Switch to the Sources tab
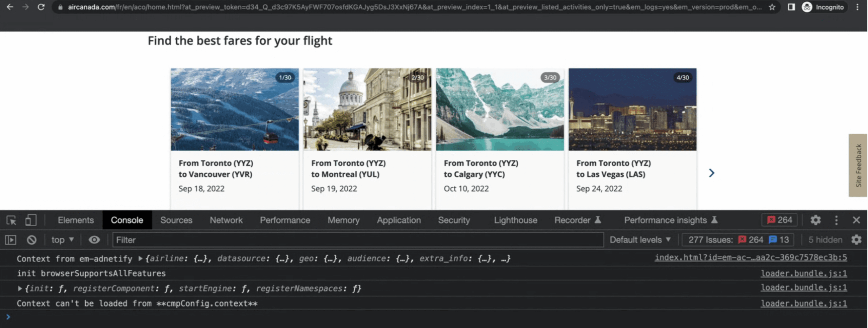The image size is (868, 328). pyautogui.click(x=176, y=220)
